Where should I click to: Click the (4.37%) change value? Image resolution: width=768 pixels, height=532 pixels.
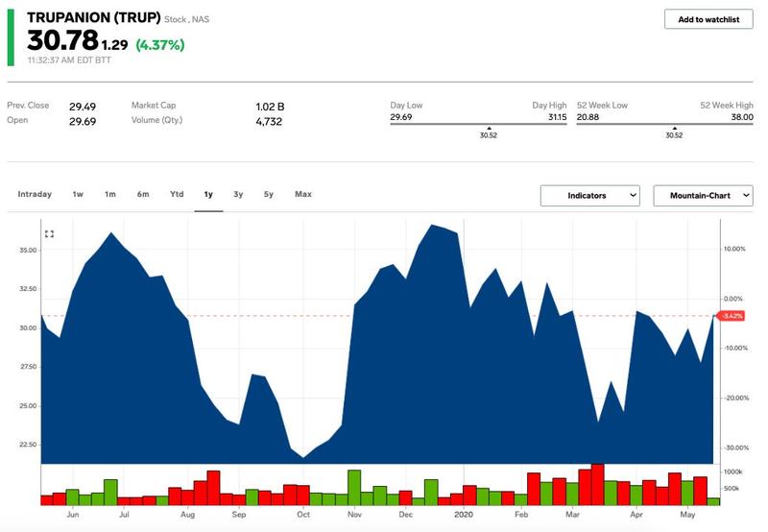[x=160, y=45]
